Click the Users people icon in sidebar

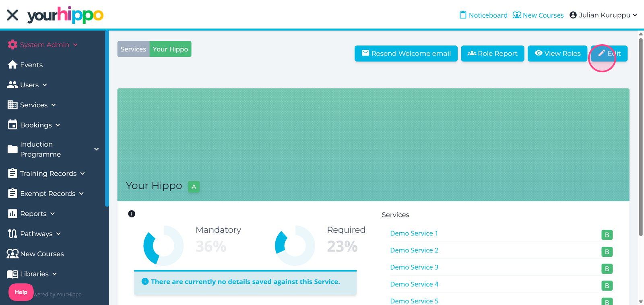12,85
